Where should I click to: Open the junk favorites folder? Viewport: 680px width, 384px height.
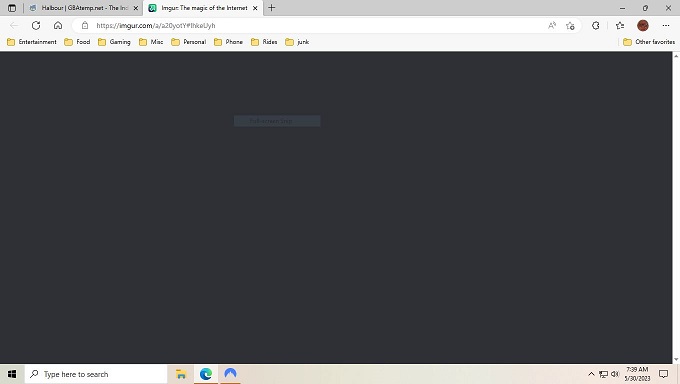tap(297, 42)
